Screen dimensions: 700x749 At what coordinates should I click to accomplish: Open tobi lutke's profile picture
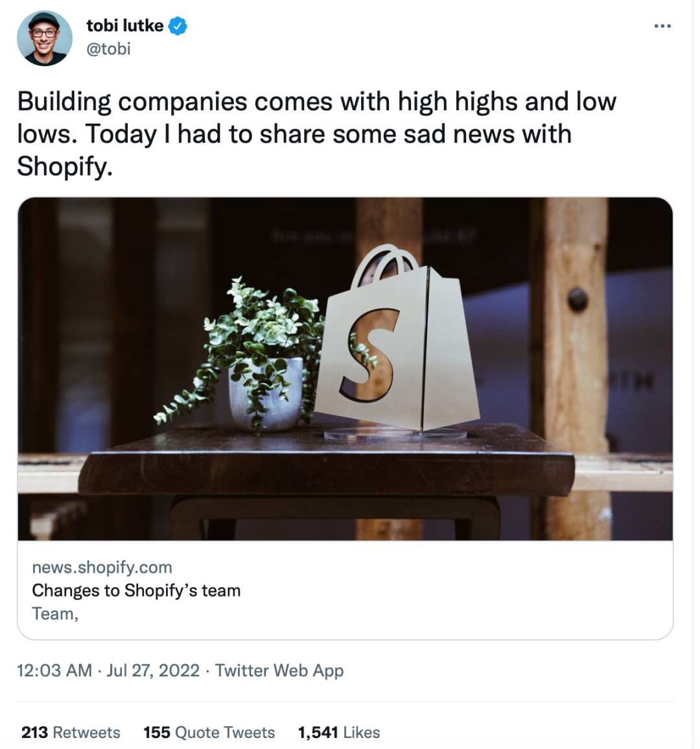[45, 38]
